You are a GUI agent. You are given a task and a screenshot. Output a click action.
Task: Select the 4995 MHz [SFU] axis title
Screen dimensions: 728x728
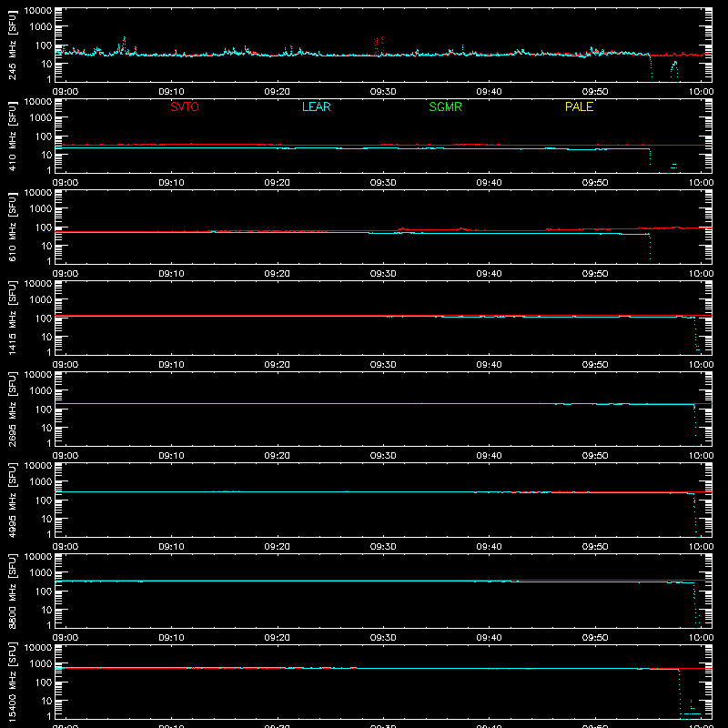[13, 500]
